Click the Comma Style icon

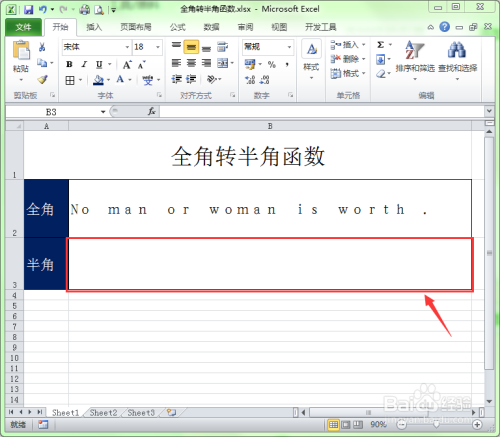(287, 64)
